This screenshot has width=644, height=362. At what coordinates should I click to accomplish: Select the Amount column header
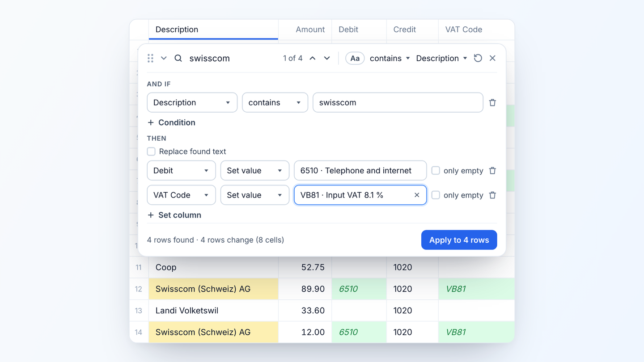point(305,29)
